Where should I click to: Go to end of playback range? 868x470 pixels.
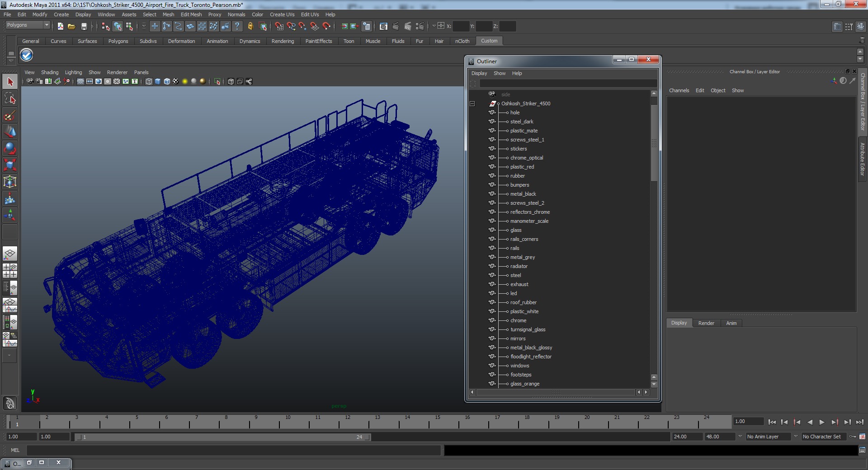tap(859, 422)
